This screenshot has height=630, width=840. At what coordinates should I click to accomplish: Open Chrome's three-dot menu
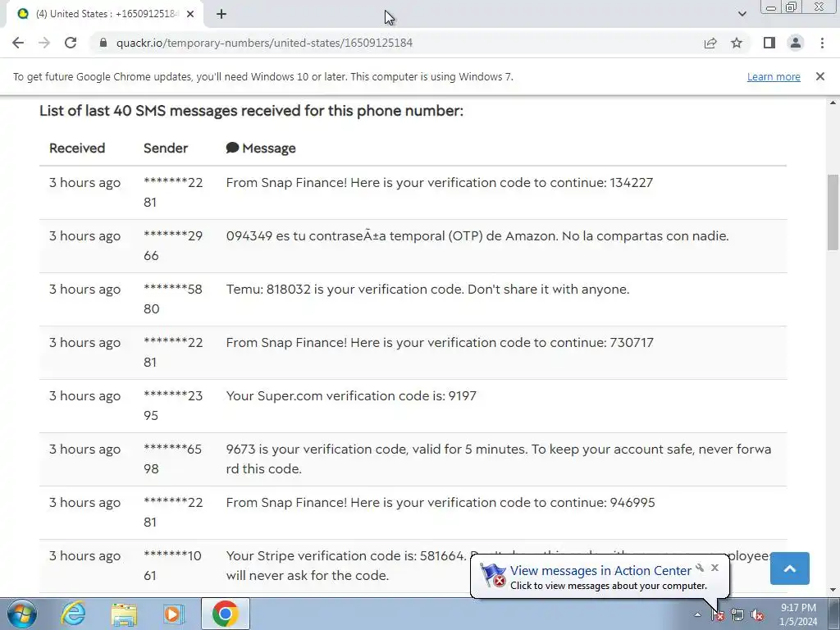point(822,43)
